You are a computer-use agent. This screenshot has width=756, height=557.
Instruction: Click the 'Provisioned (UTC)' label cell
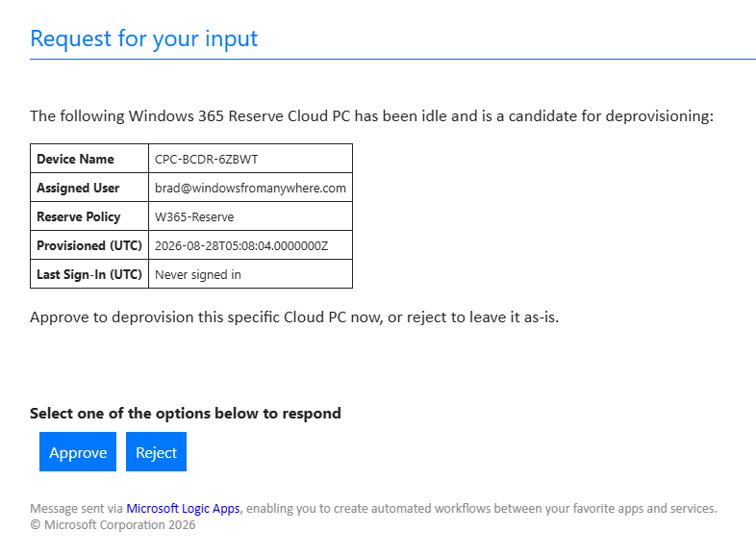tap(89, 245)
